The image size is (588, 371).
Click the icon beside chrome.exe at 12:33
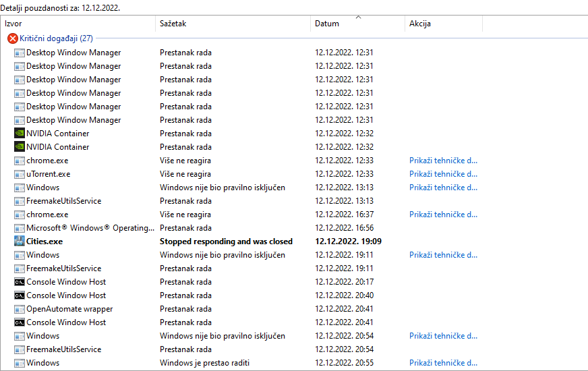[x=19, y=161]
